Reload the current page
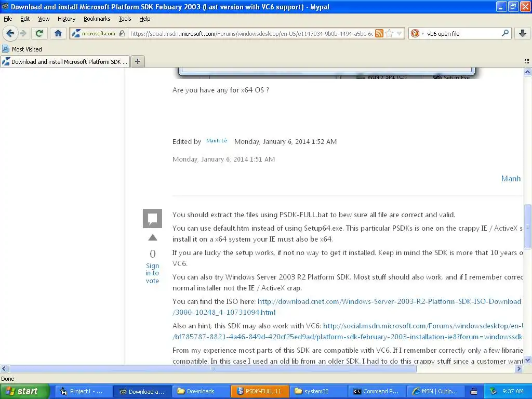 coord(39,33)
